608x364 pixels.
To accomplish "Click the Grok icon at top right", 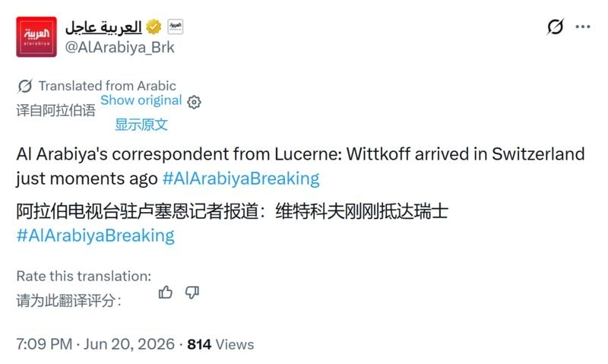I will tap(556, 27).
